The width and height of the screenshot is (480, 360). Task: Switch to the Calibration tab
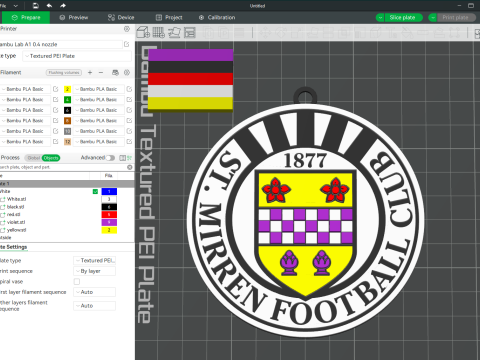(x=217, y=18)
